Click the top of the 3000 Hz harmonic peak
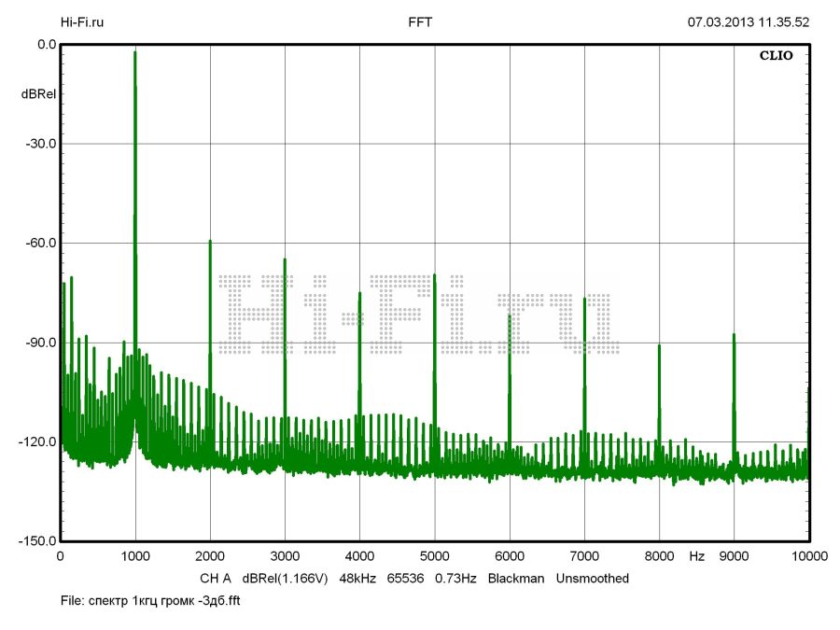Screen dimensions: 840x630 [x=285, y=259]
